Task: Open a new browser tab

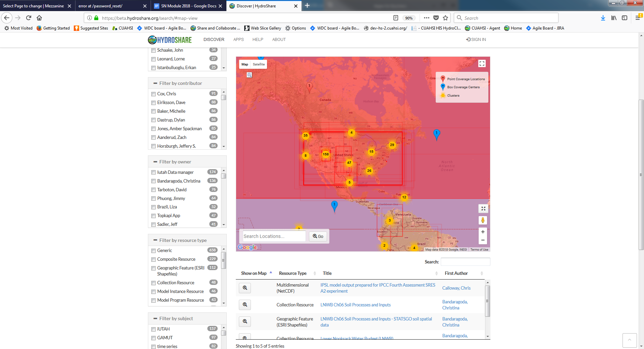Action: point(307,6)
